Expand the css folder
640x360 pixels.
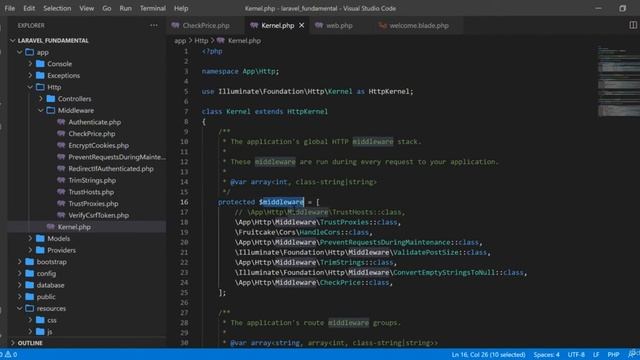(30, 320)
